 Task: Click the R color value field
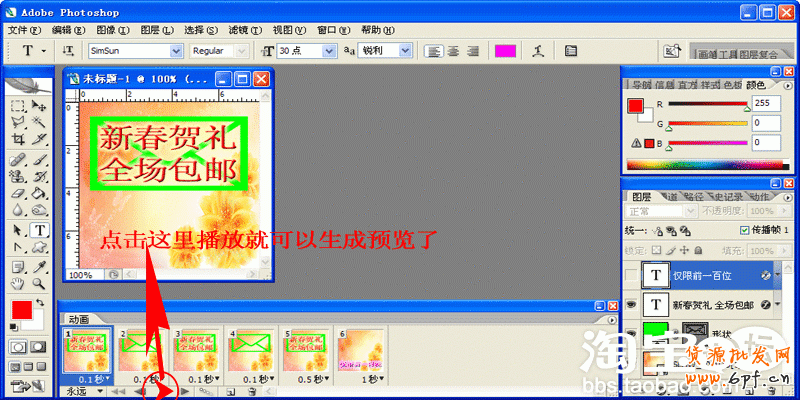766,103
